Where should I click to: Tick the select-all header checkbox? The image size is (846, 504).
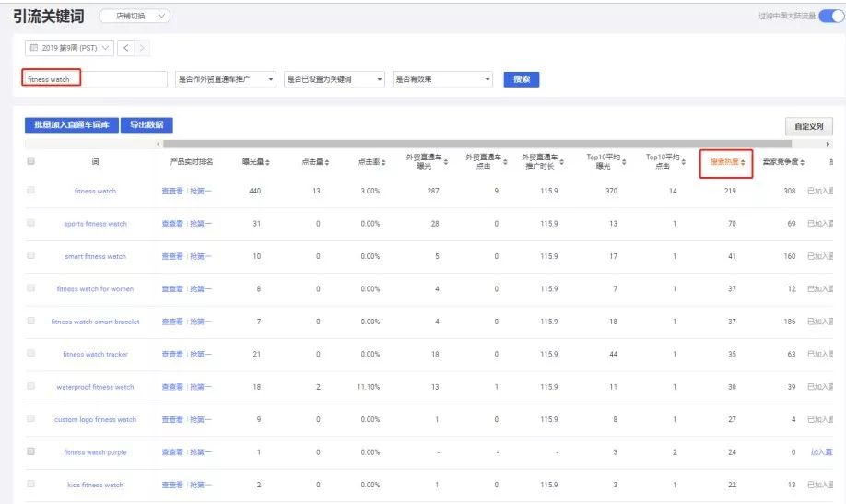(x=30, y=161)
